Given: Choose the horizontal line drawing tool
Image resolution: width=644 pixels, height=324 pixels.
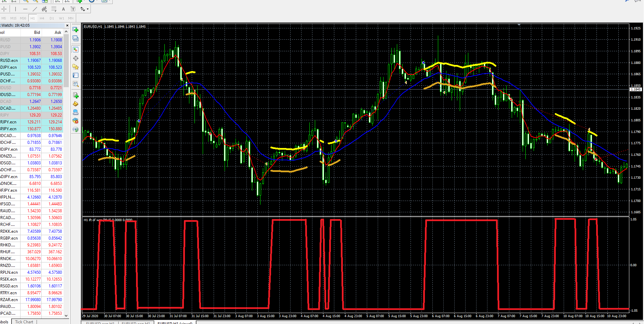Looking at the screenshot, I should pyautogui.click(x=25, y=9).
